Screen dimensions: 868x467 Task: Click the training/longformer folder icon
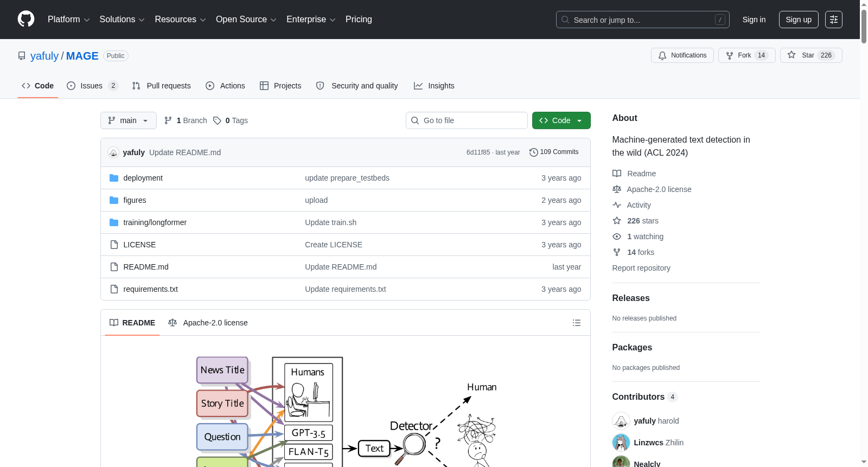point(114,222)
